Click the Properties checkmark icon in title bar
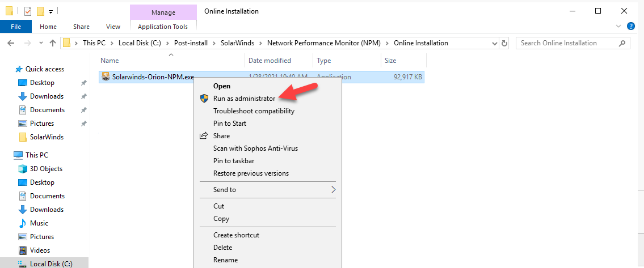644x268 pixels. click(x=28, y=11)
